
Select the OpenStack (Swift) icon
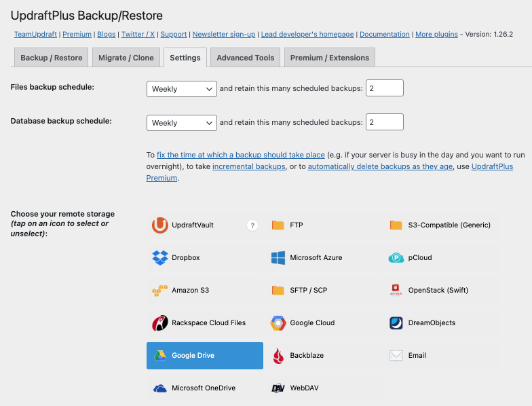click(396, 291)
